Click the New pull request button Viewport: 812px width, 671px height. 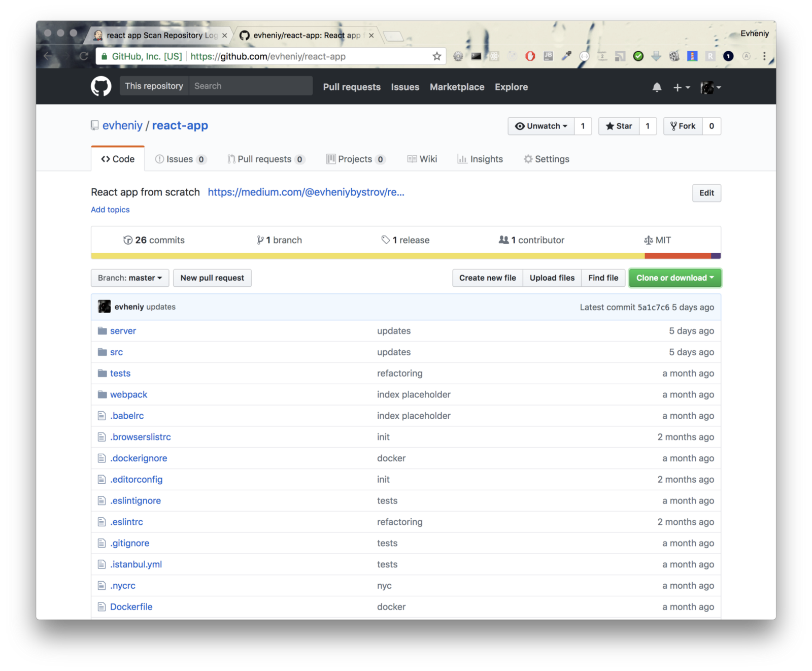click(212, 278)
